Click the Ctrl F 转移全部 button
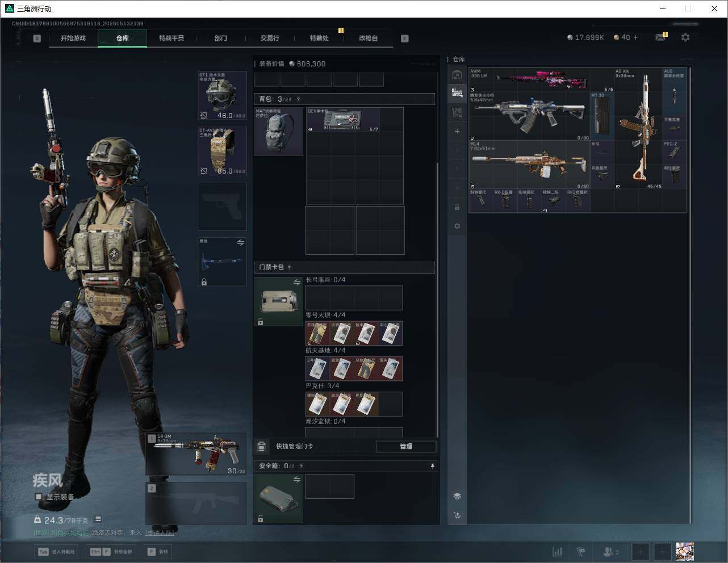The height and width of the screenshot is (563, 728). tap(111, 552)
